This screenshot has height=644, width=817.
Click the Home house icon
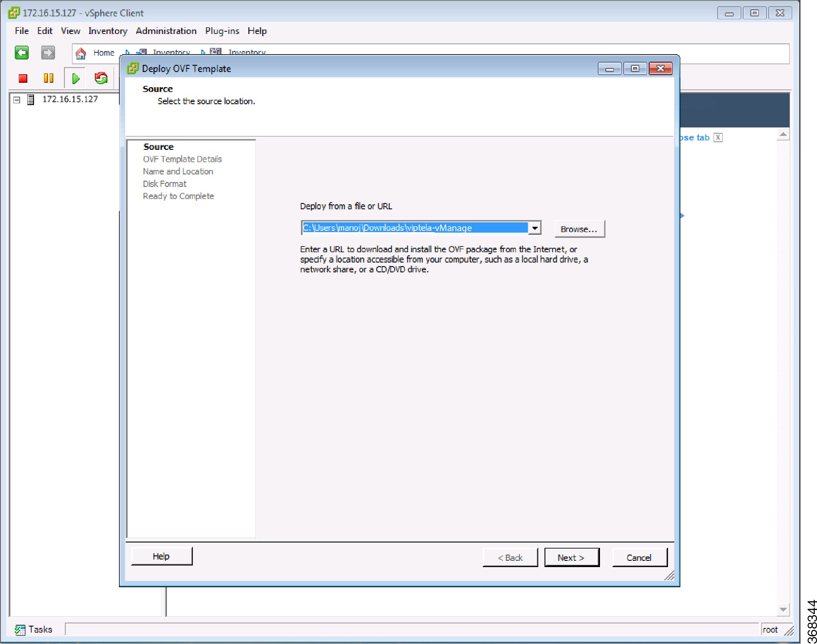tap(81, 53)
